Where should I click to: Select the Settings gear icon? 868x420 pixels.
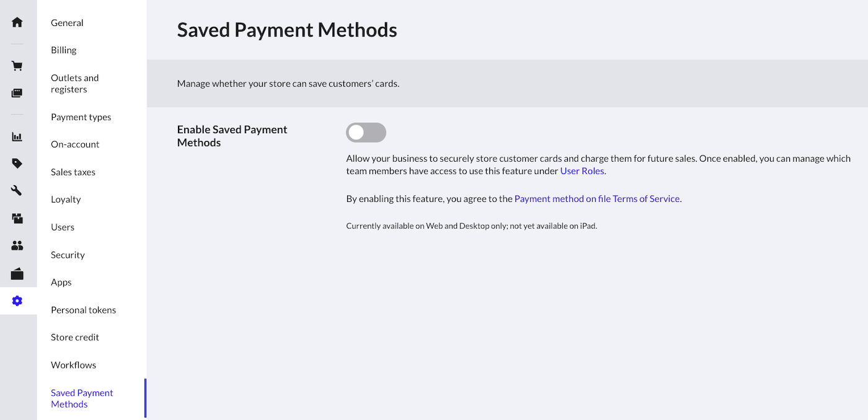pos(17,301)
